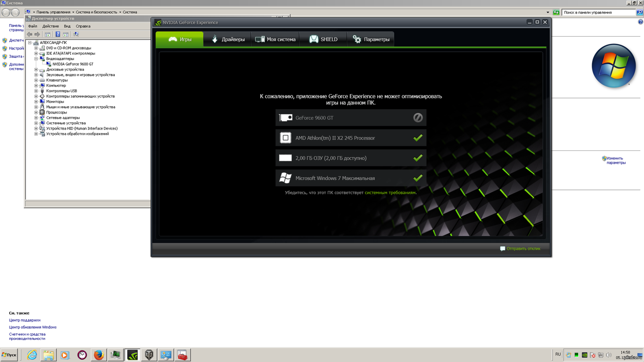The width and height of the screenshot is (644, 362).
Task: Select Устройства обработки изображений item
Action: 77,134
